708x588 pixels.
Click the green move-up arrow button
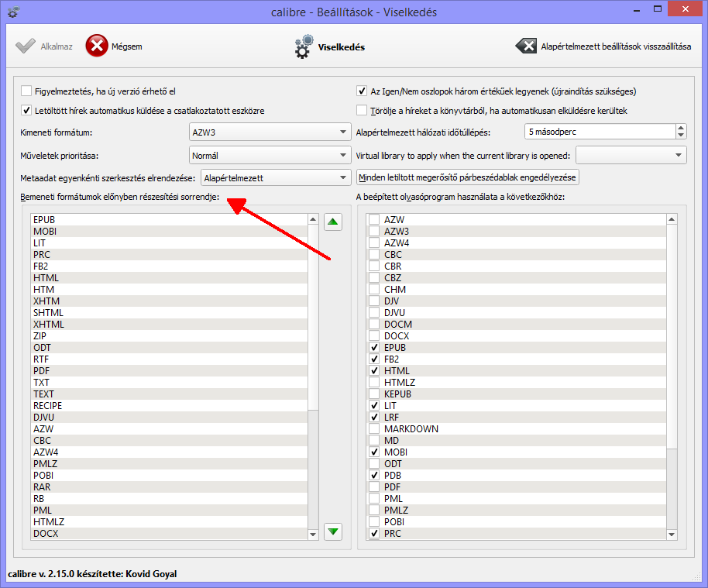point(333,222)
